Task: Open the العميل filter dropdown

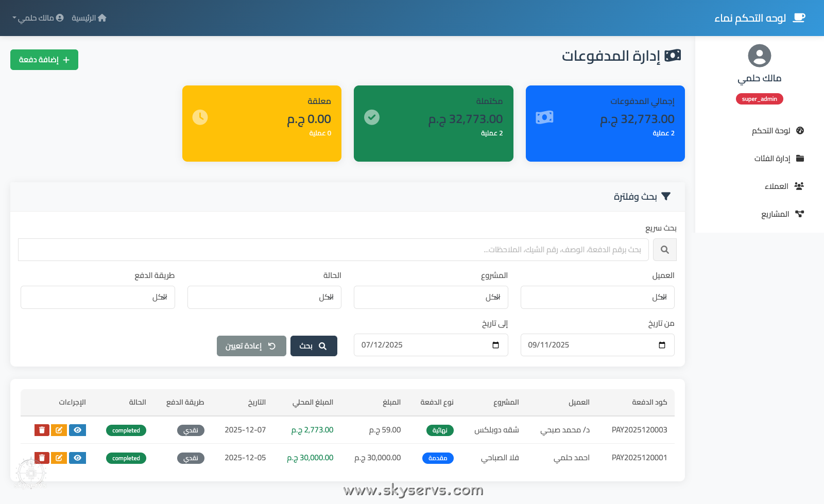Action: point(597,297)
